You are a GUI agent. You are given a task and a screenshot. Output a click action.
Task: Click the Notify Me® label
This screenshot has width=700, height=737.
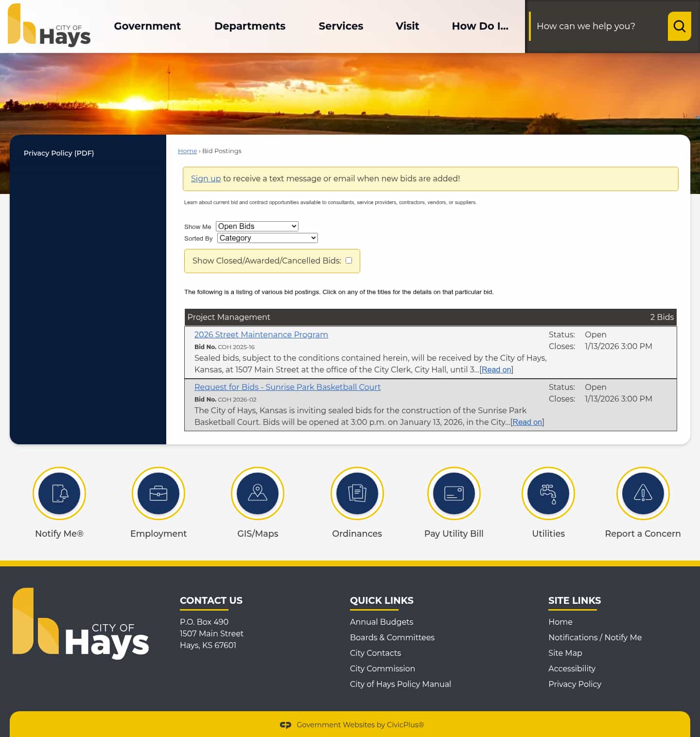point(59,533)
